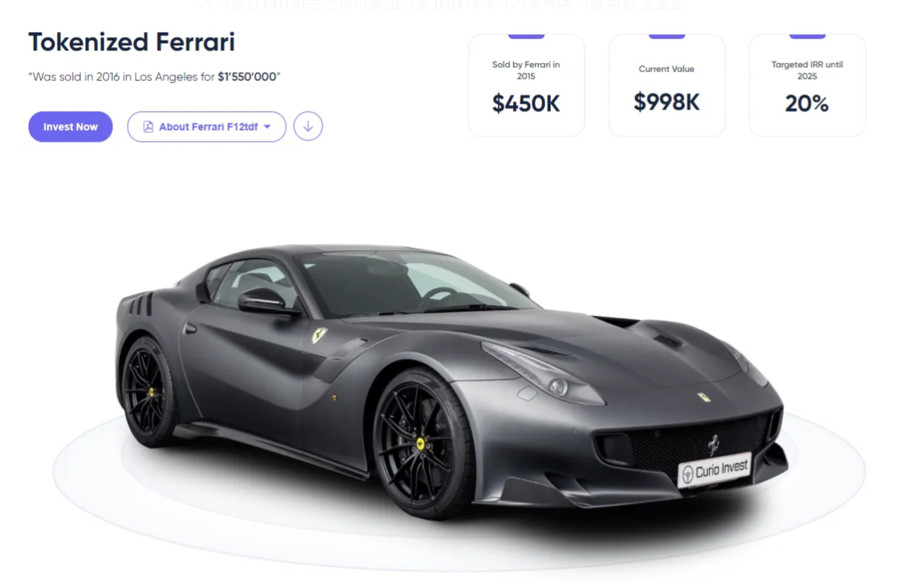The height and width of the screenshot is (588, 902).
Task: Click the yellow Ferrari shield on front fender
Action: (x=319, y=335)
